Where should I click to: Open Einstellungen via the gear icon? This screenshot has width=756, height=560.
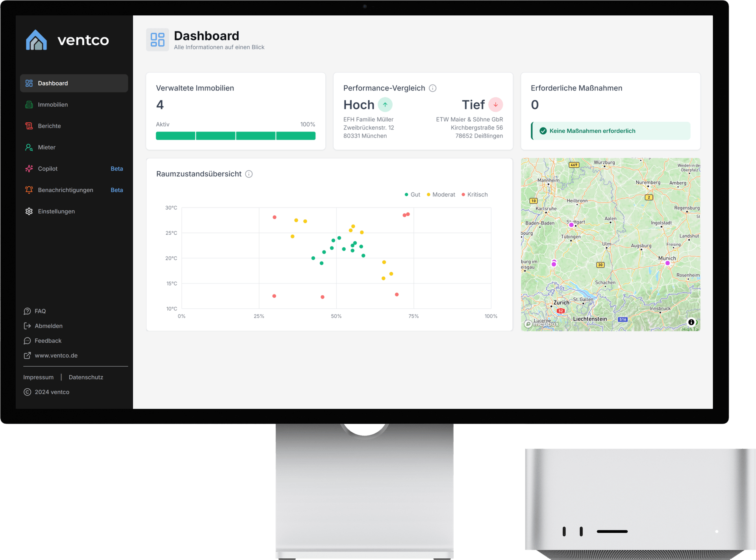pyautogui.click(x=29, y=211)
